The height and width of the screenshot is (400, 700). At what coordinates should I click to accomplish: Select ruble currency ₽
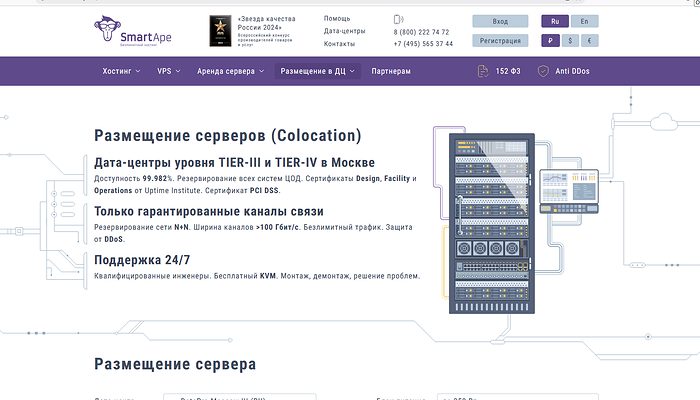[x=550, y=41]
